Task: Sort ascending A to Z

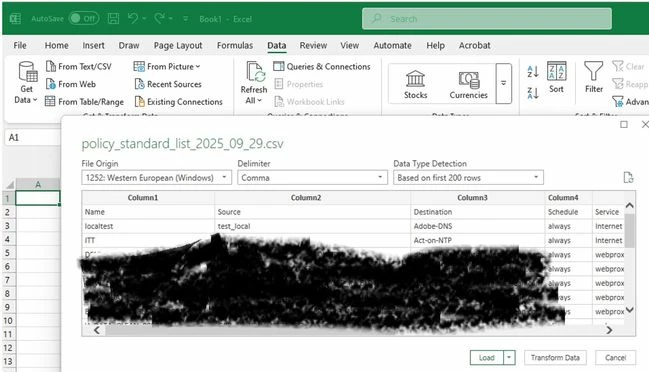Action: click(533, 71)
